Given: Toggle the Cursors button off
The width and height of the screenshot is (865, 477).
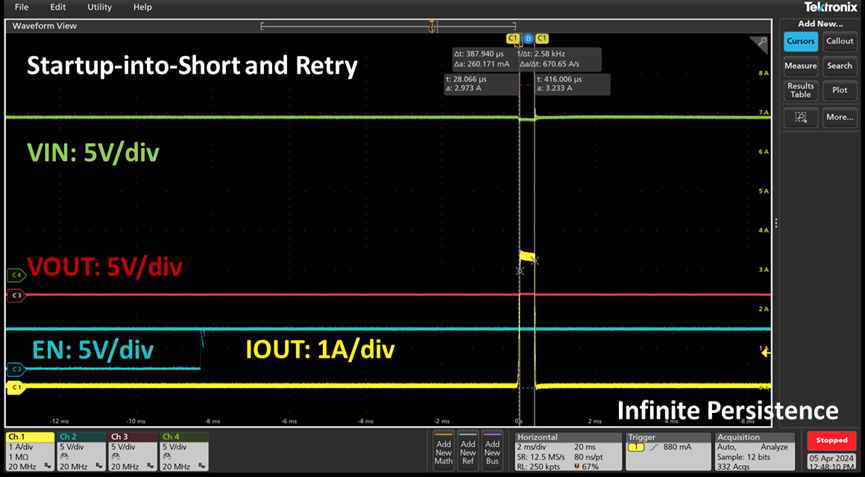Looking at the screenshot, I should click(800, 41).
